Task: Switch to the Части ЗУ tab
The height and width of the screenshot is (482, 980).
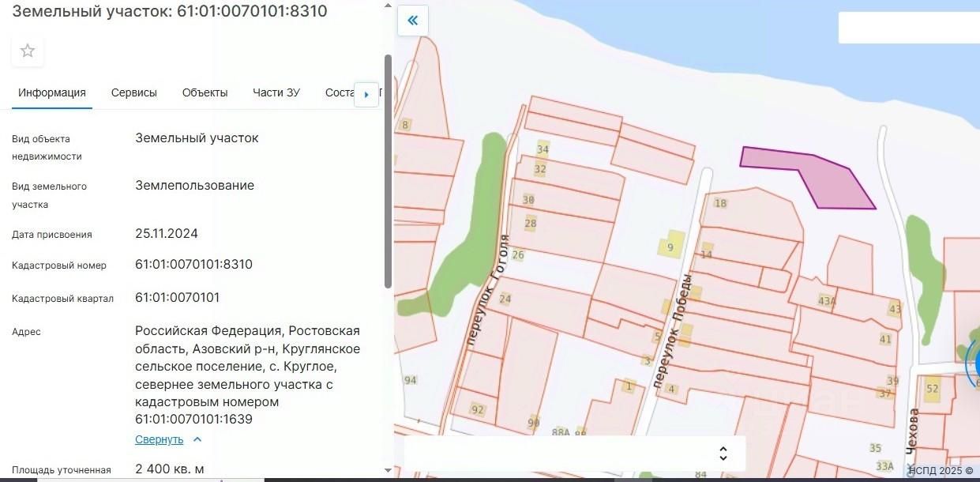Action: click(x=276, y=92)
